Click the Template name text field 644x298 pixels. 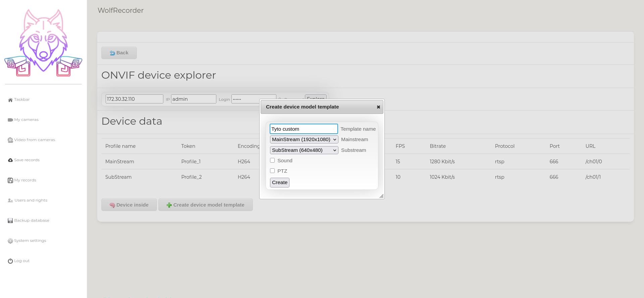304,129
